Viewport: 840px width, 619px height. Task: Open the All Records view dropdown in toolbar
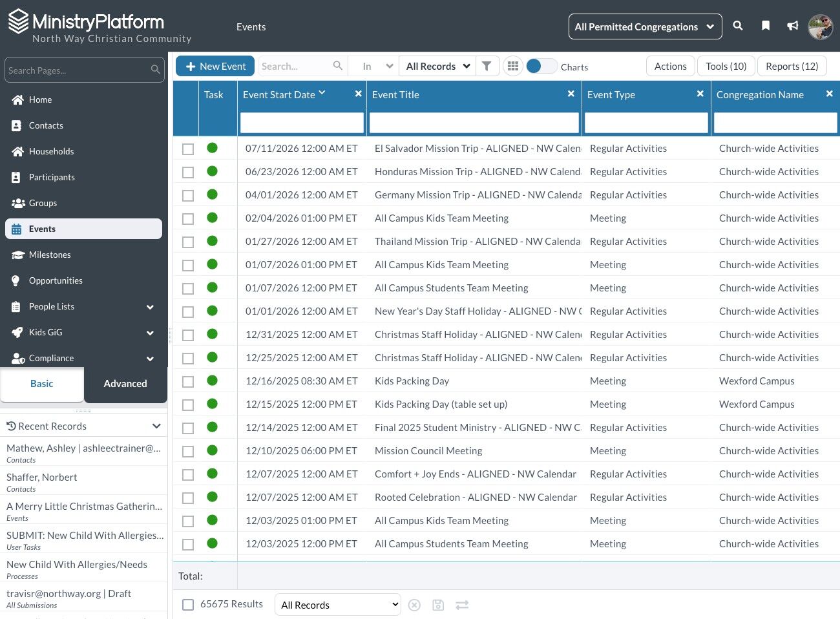(x=437, y=66)
